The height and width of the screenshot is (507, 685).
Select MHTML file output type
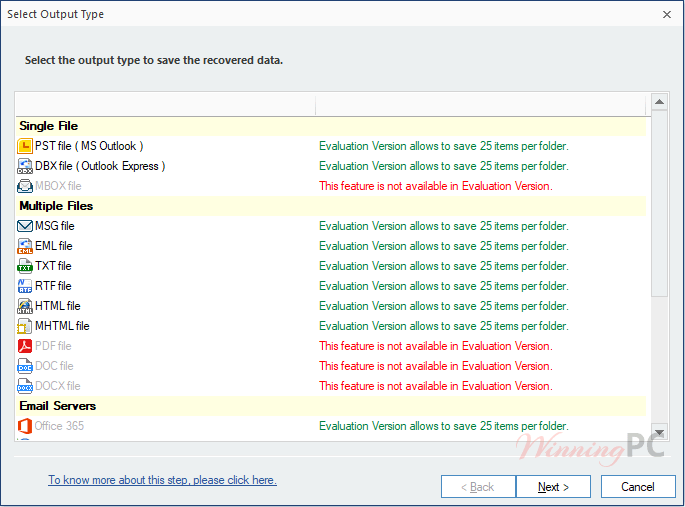pyautogui.click(x=62, y=326)
